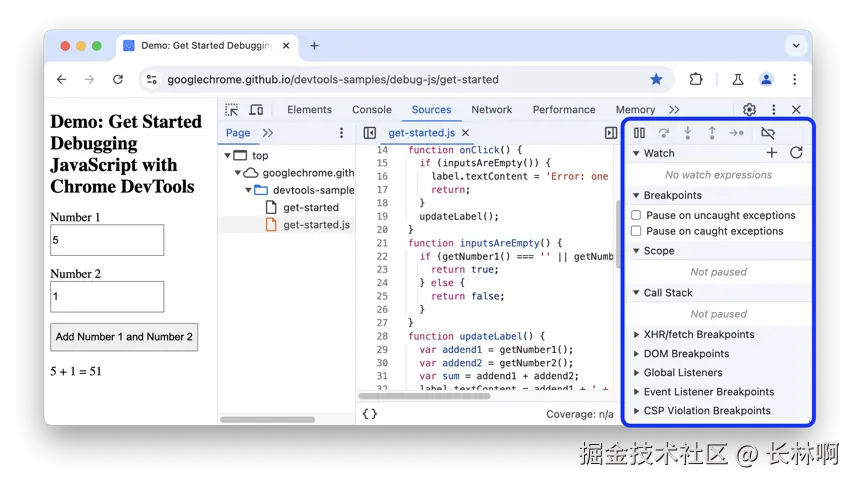
Task: Show more DevTools tabs chevron
Action: coord(674,110)
